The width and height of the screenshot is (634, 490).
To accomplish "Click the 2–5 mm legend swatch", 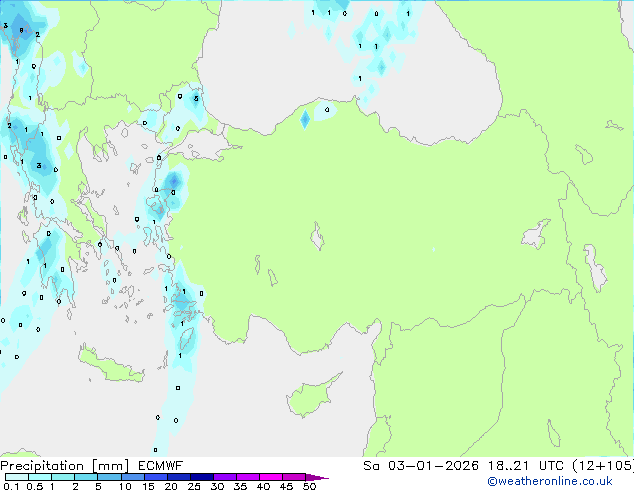I will (x=86, y=477).
